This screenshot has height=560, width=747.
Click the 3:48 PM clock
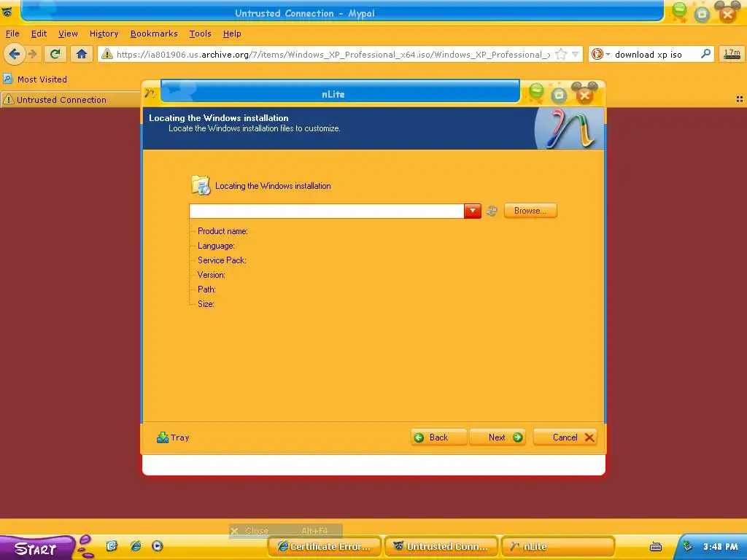720,547
